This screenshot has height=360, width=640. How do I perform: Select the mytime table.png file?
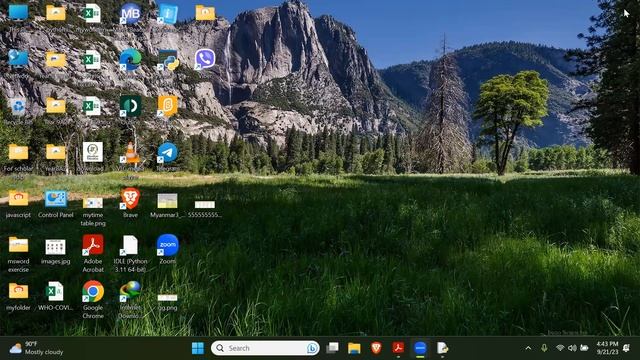[93, 203]
